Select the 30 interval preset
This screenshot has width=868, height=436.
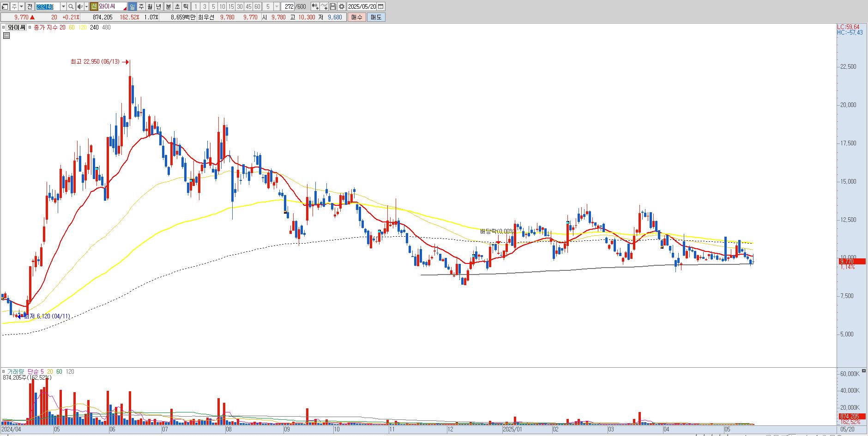[240, 6]
